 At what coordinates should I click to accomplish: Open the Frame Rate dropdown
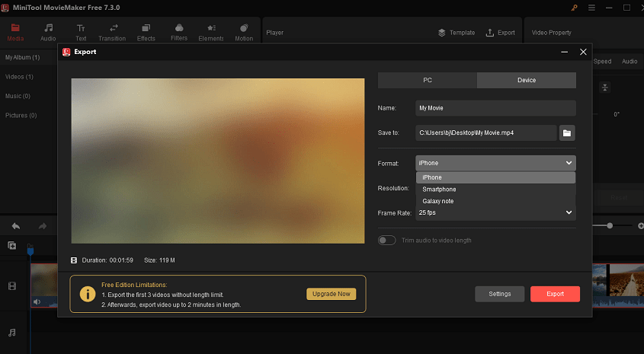pyautogui.click(x=495, y=213)
